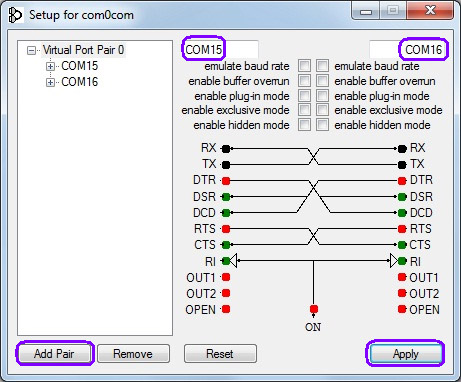The height and width of the screenshot is (382, 461).
Task: Click the Remove button
Action: 133,353
